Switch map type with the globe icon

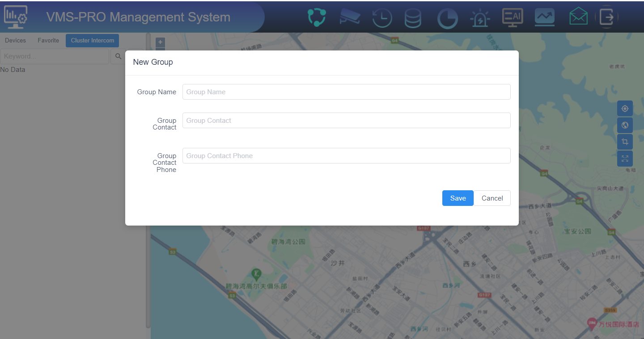tap(625, 125)
